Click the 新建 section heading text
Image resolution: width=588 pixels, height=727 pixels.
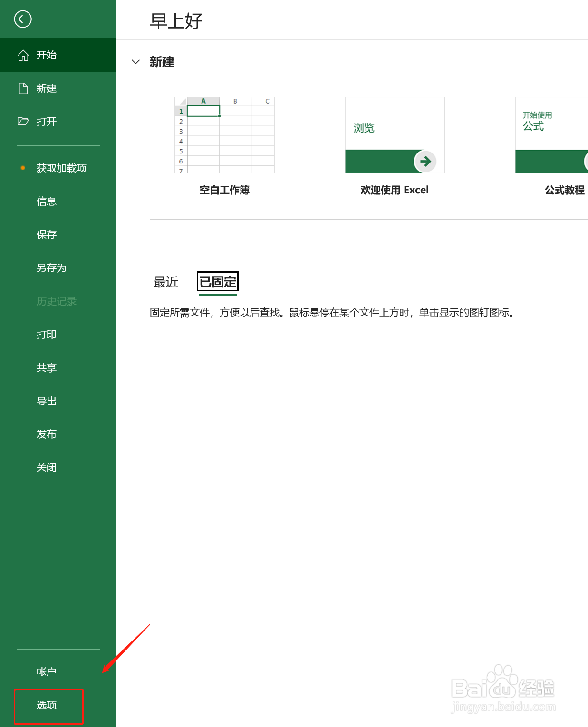162,62
